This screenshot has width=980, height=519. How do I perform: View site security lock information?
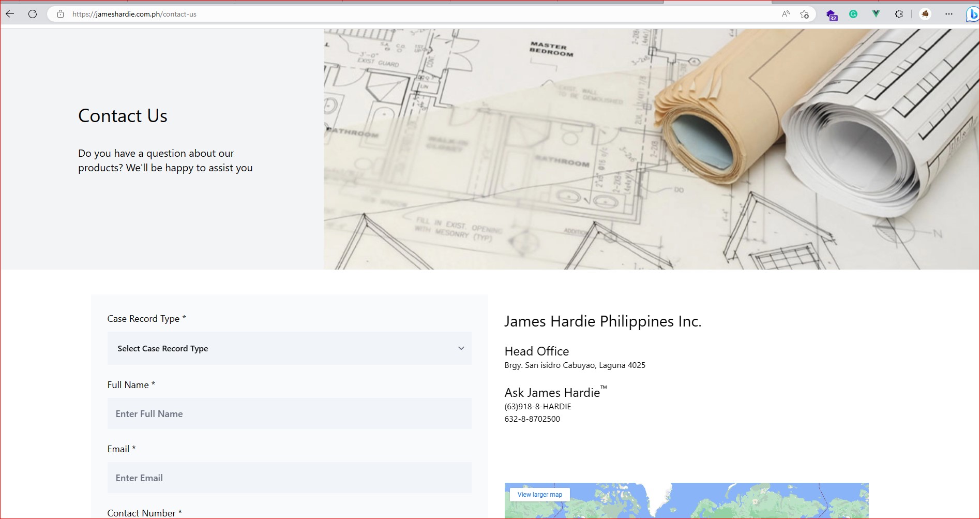pyautogui.click(x=61, y=14)
